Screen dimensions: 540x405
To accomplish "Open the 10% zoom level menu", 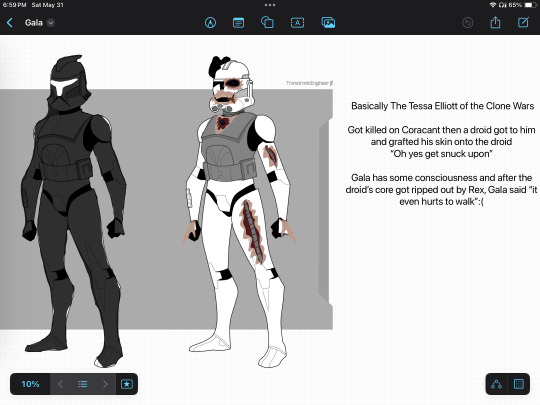I will pyautogui.click(x=30, y=384).
